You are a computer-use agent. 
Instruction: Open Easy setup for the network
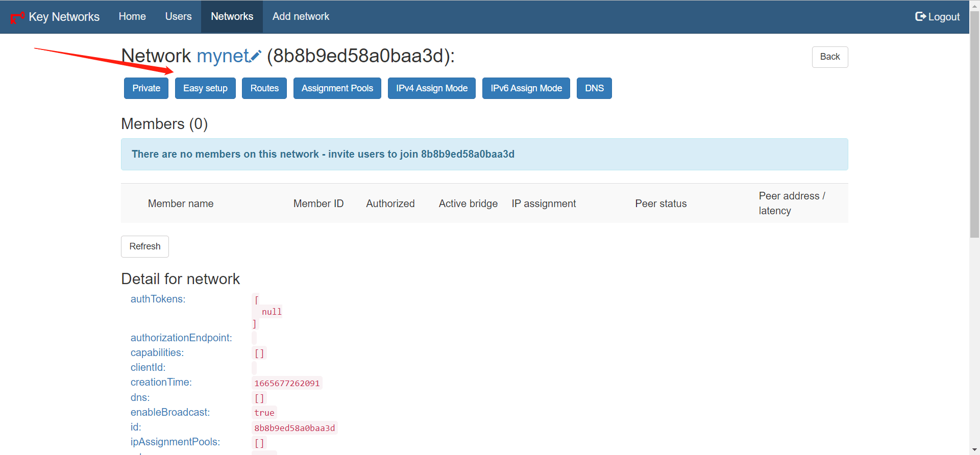pyautogui.click(x=205, y=88)
